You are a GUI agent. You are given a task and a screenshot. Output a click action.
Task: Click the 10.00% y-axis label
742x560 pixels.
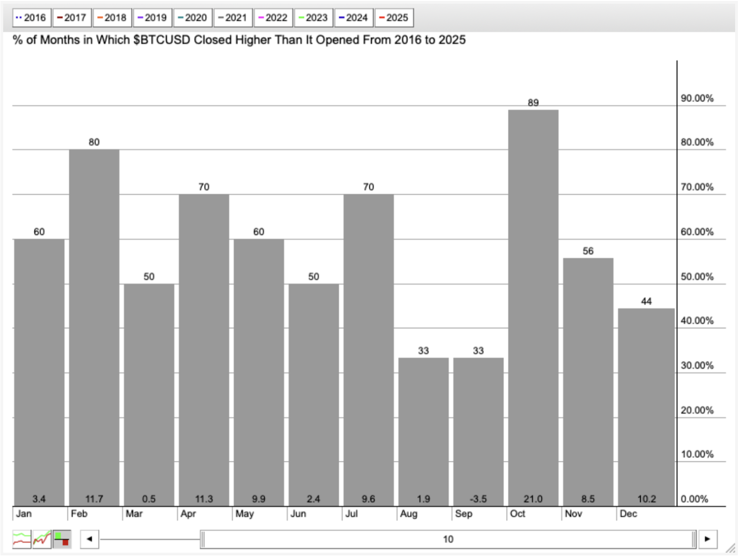click(697, 454)
